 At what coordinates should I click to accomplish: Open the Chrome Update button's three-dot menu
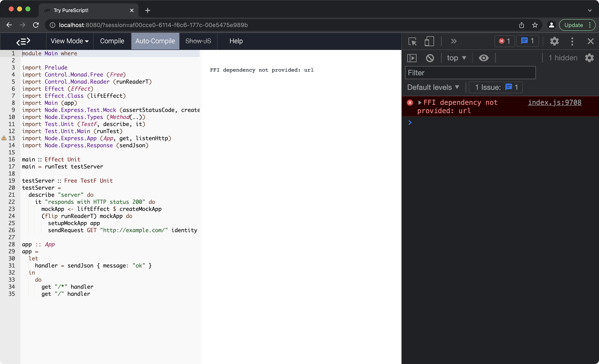(590, 25)
